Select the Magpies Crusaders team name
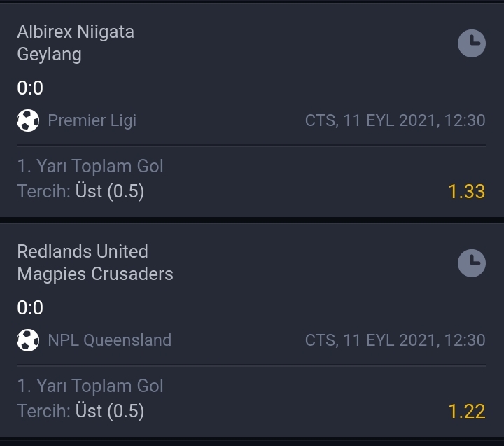 point(95,274)
